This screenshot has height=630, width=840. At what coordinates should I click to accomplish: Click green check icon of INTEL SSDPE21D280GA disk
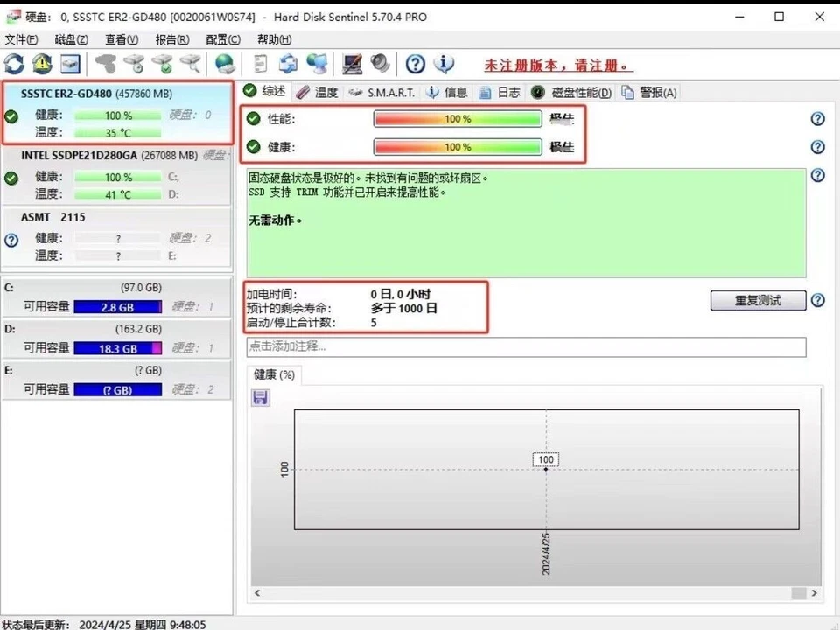(11, 178)
